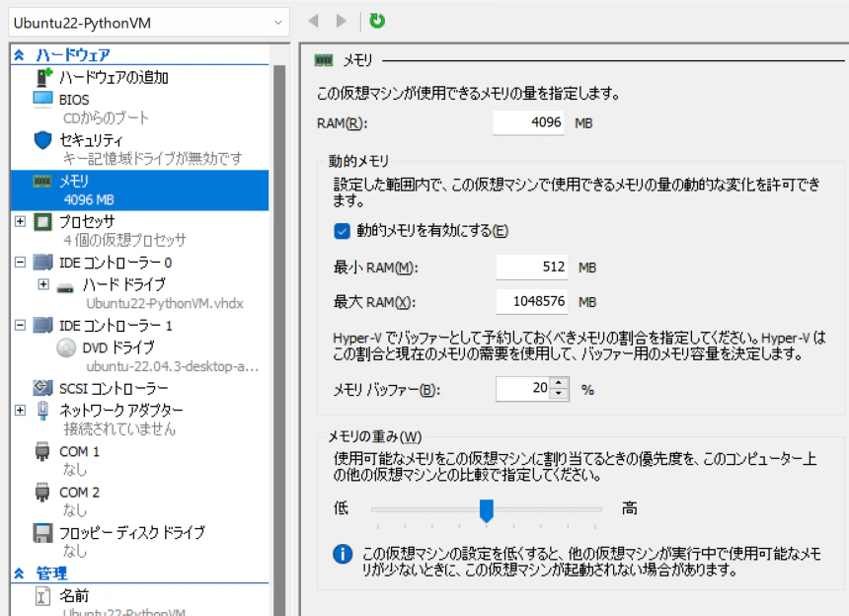849x616 pixels.
Task: Select IDE コントローラー 0 icon
Action: (42, 263)
